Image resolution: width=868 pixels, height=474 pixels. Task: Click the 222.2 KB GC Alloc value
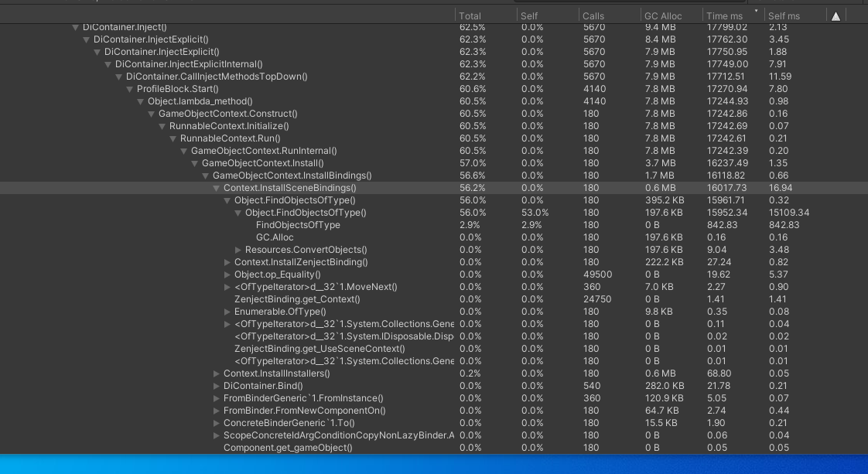coord(664,262)
